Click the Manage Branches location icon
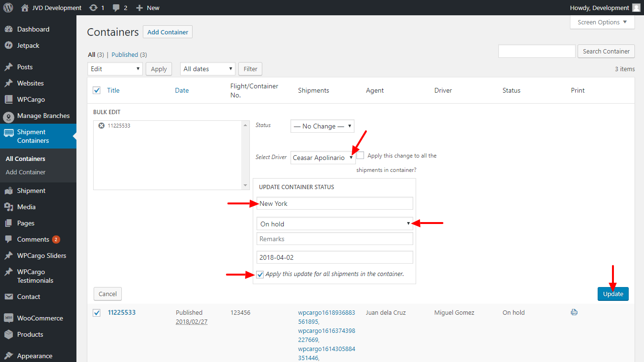644x362 pixels. pos(8,116)
